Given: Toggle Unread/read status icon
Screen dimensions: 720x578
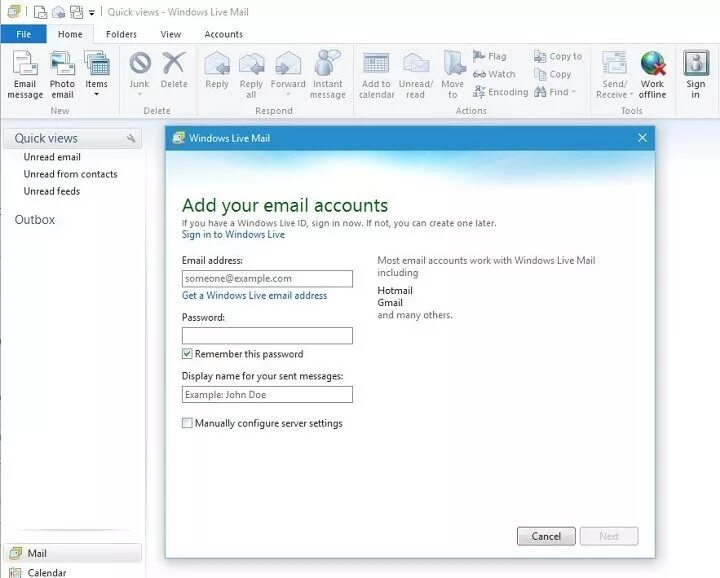Looking at the screenshot, I should [x=416, y=63].
